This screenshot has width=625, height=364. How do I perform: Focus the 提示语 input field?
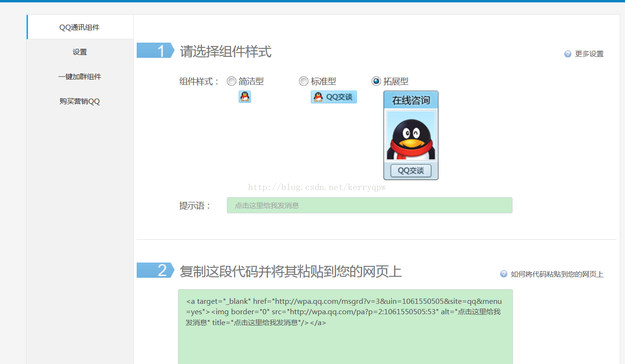click(x=370, y=205)
